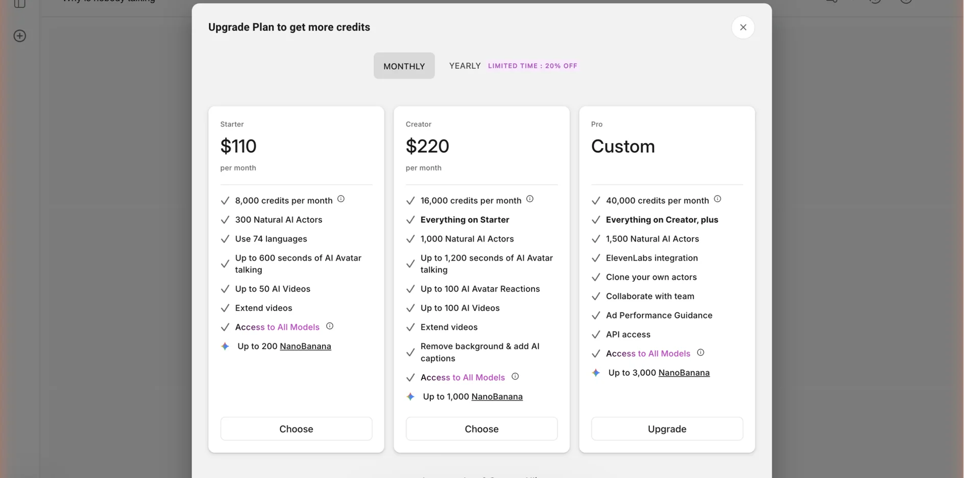The height and width of the screenshot is (478, 980).
Task: Click the 'Upgrade Plan to get more credits' heading
Action: pos(289,27)
